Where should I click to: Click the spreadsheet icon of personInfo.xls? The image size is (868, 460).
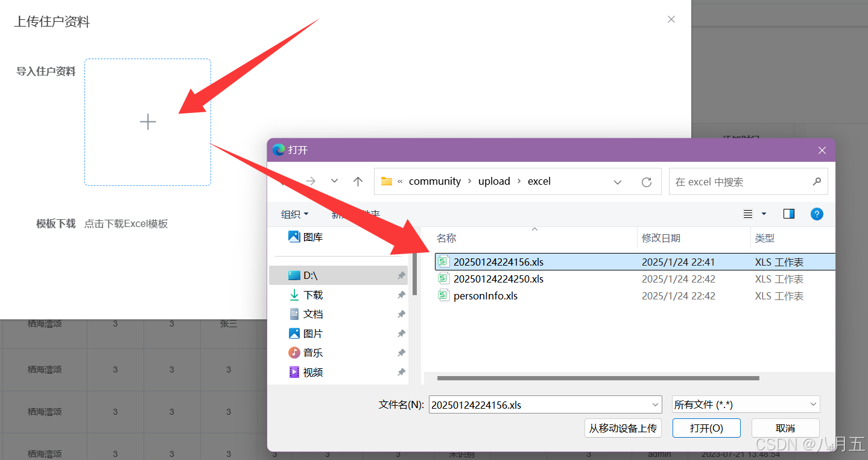pyautogui.click(x=444, y=295)
